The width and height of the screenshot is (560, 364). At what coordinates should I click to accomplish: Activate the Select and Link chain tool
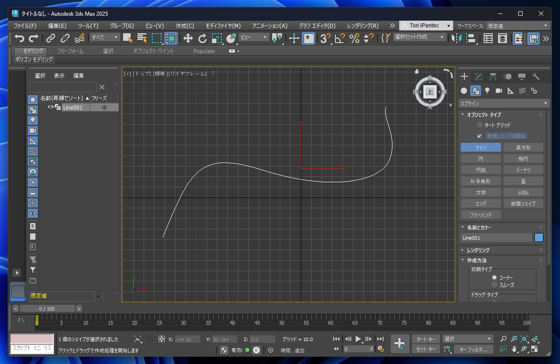point(51,38)
